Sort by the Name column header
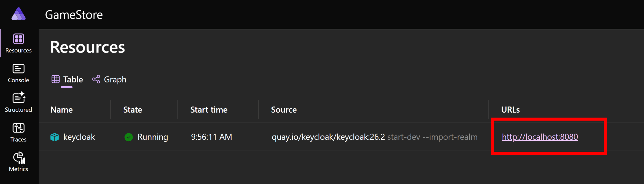Screen dimensions: 644x184 [x=61, y=110]
